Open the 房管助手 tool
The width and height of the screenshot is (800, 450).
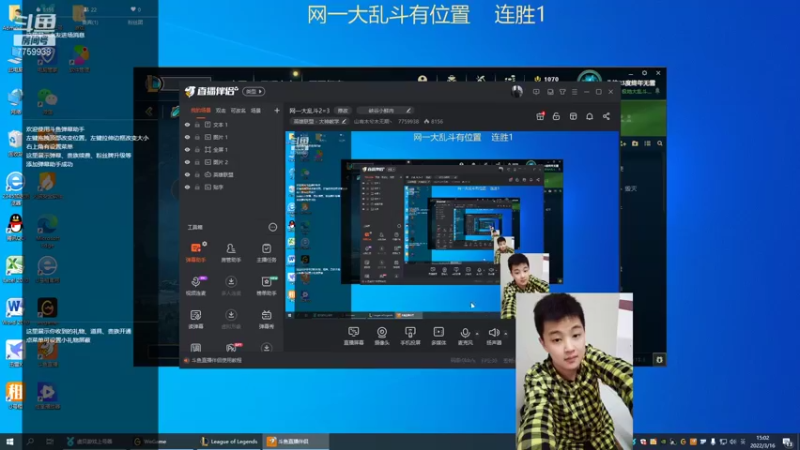pyautogui.click(x=231, y=252)
